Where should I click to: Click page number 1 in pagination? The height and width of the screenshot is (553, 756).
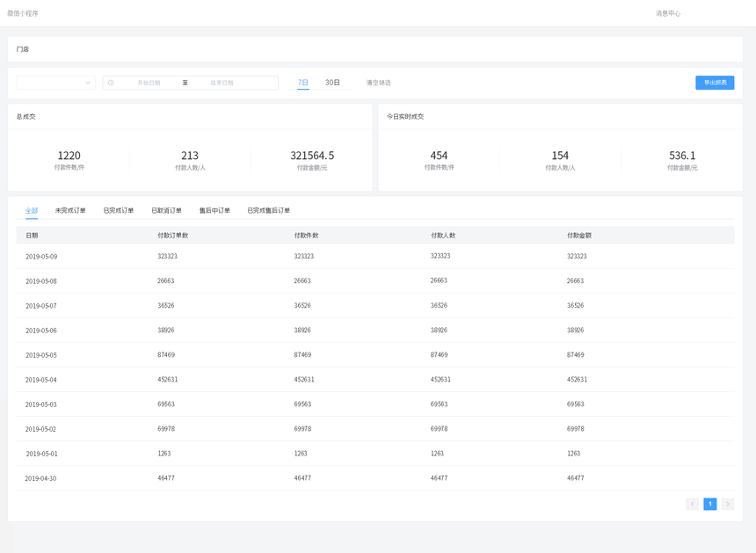pos(709,504)
